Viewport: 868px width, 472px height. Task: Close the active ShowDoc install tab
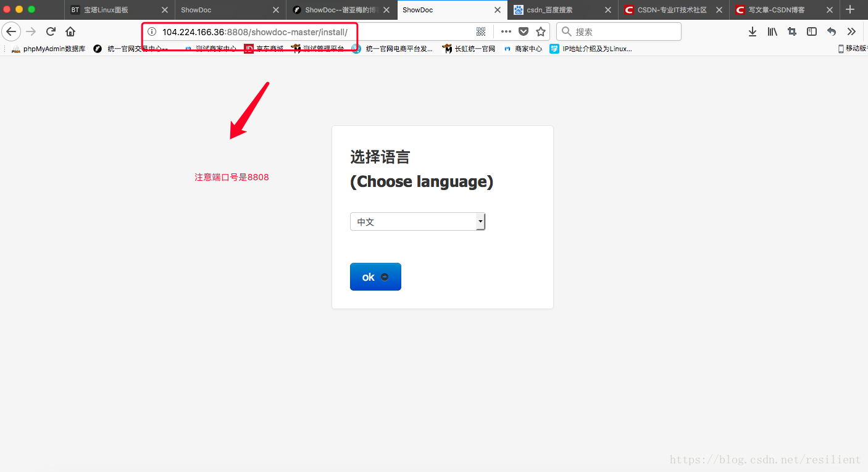pos(498,10)
